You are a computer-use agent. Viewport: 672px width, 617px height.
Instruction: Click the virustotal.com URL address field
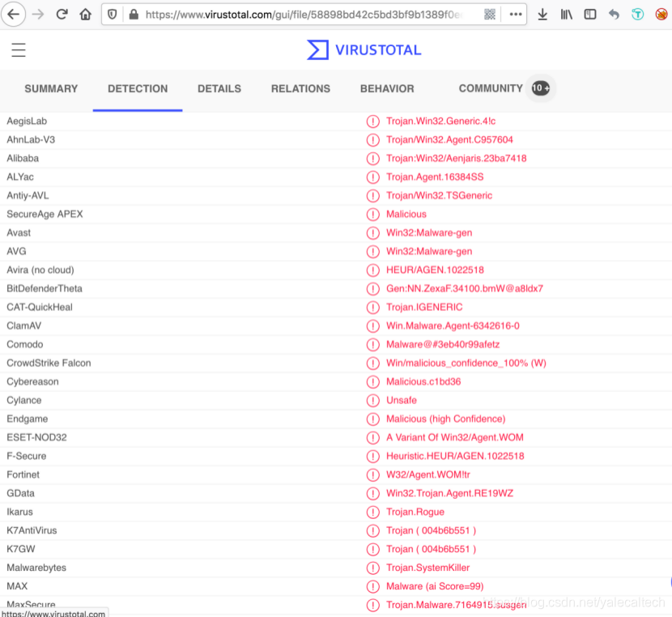(304, 15)
